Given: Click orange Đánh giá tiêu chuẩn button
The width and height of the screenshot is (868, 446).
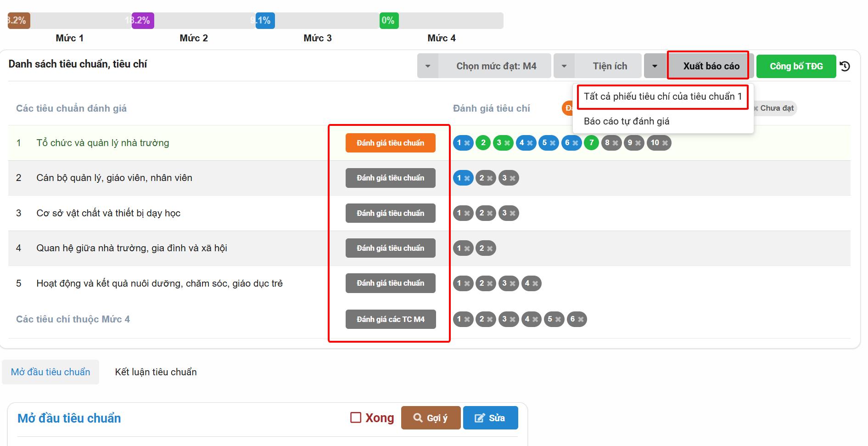Looking at the screenshot, I should pyautogui.click(x=390, y=143).
